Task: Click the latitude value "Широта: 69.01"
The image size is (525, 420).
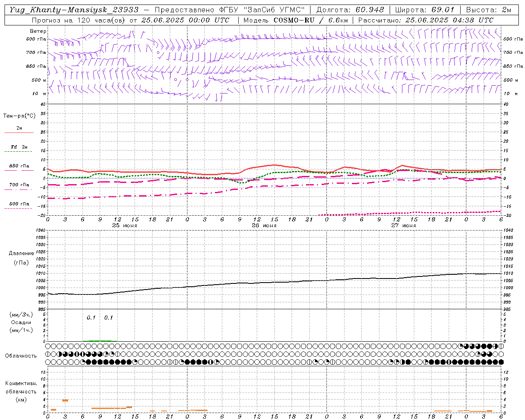Action: pos(425,10)
